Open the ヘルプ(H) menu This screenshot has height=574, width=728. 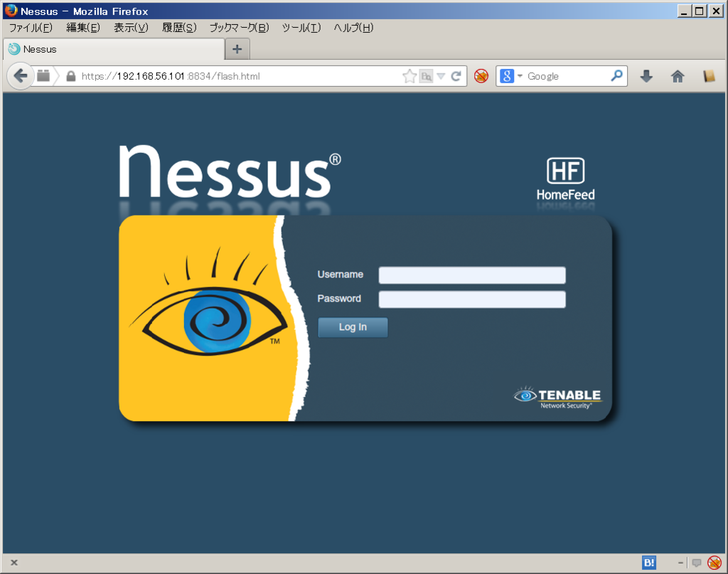(353, 28)
